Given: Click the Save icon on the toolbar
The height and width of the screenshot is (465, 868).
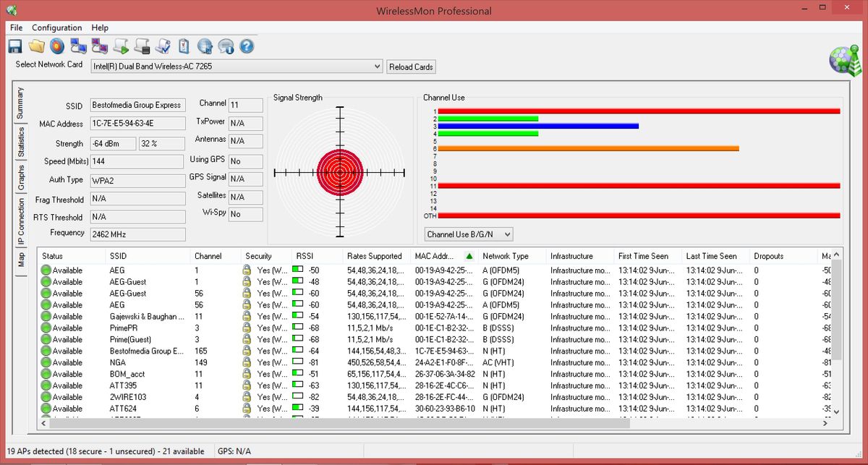Looking at the screenshot, I should [15, 46].
